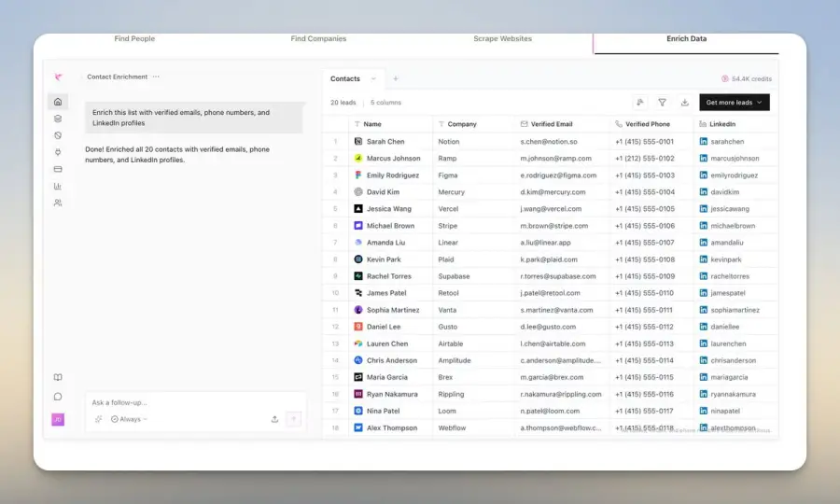Open jessicawang LinkedIn link

point(730,209)
